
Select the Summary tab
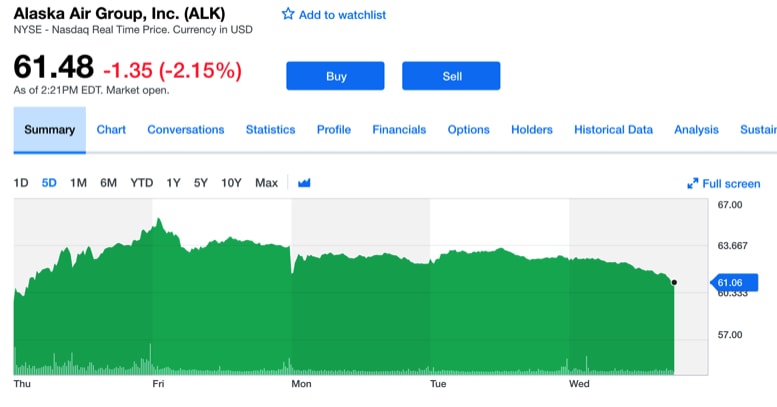(x=50, y=130)
